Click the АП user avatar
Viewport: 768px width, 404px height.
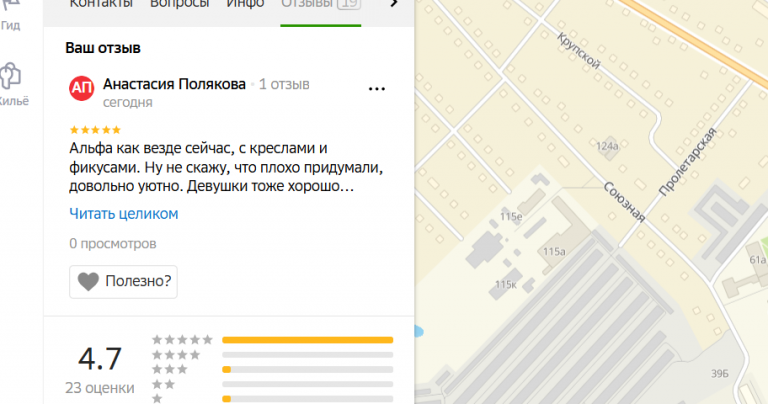coord(81,88)
